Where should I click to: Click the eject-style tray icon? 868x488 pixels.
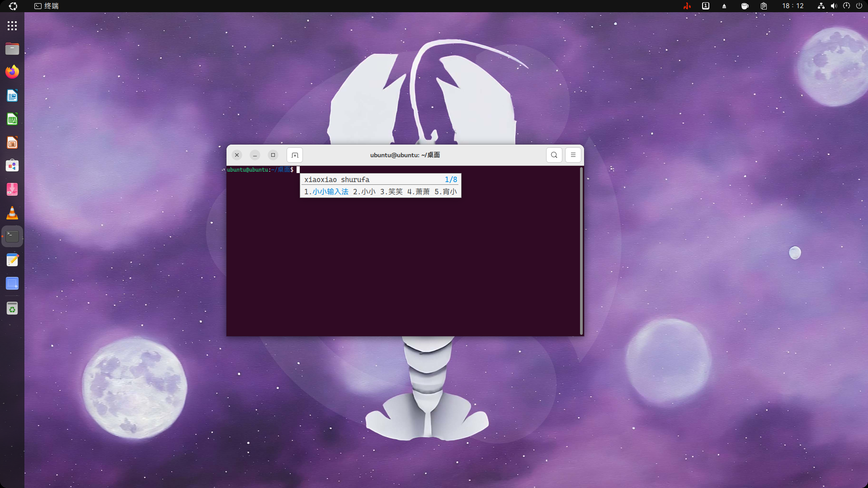pos(724,6)
